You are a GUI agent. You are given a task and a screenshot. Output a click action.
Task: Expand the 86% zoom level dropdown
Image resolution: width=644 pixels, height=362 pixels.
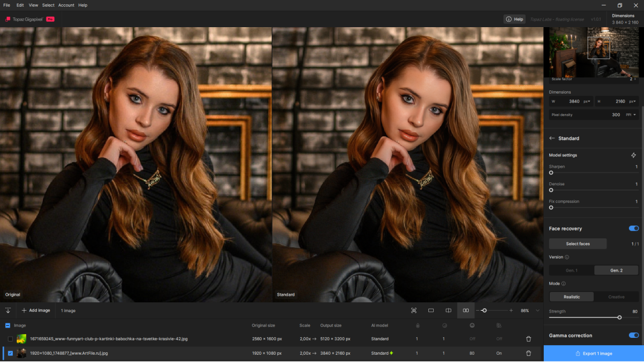point(538,311)
